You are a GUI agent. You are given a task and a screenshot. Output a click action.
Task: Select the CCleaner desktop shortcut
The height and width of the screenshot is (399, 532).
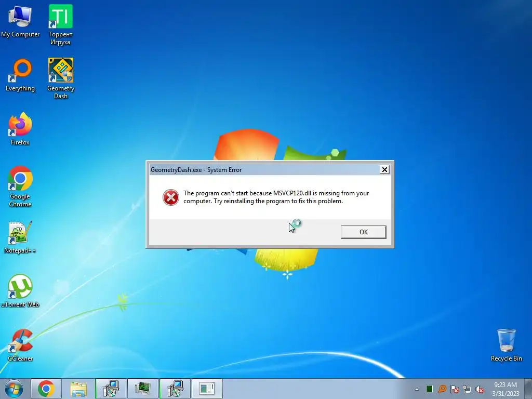tap(20, 345)
